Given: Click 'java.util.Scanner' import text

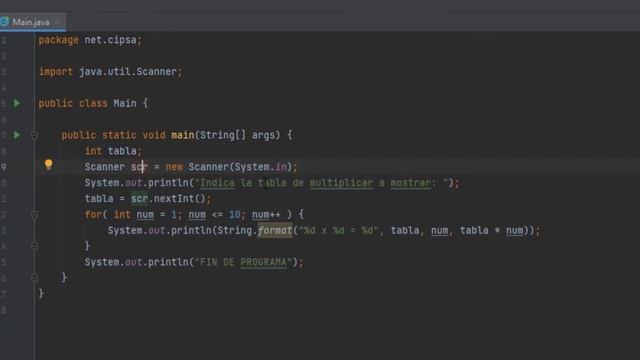Looking at the screenshot, I should point(128,72).
